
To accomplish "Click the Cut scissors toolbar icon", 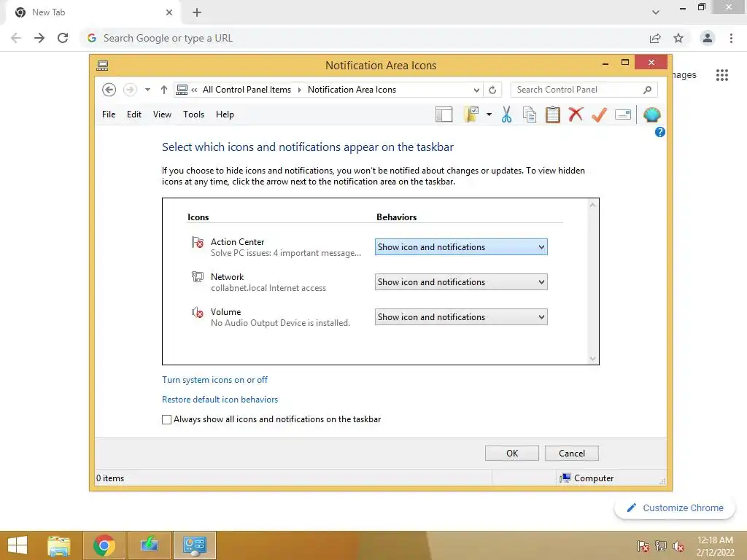I will 506,114.
